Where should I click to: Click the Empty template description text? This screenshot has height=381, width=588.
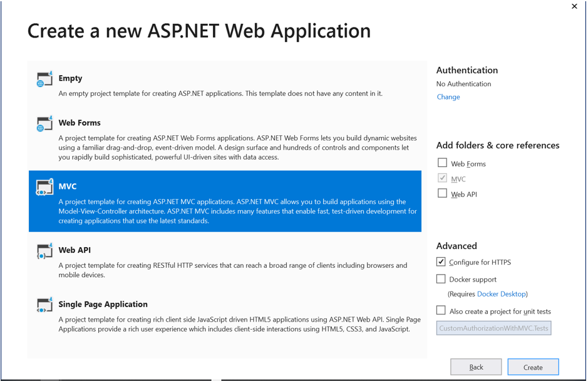[x=220, y=94]
